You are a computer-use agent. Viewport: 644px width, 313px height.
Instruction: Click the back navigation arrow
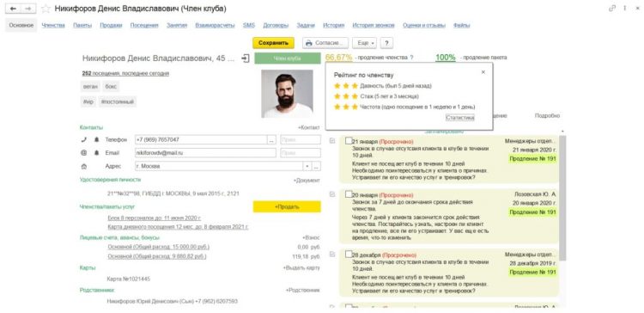tap(13, 9)
